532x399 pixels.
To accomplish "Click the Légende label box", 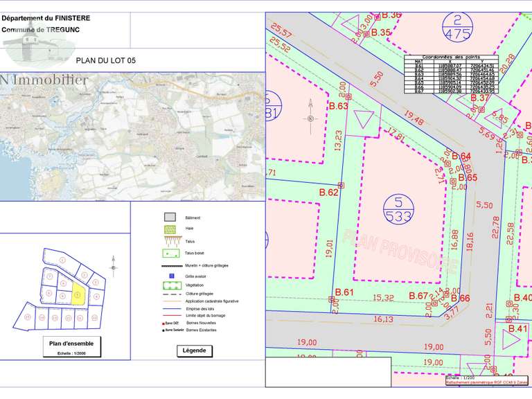I will click(194, 351).
